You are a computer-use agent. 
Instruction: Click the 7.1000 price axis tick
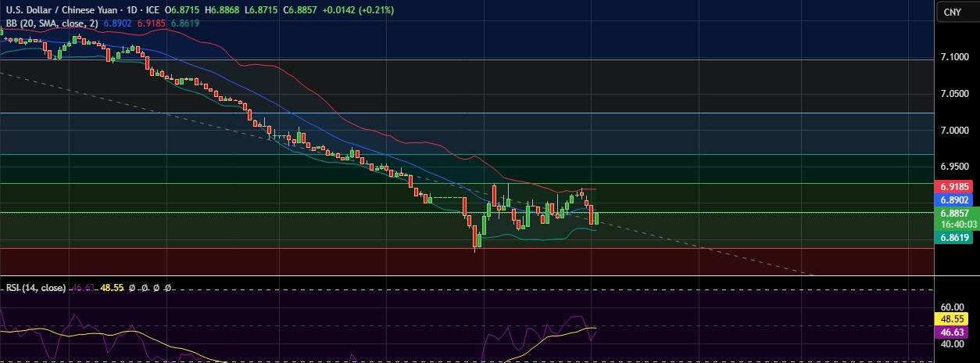[x=954, y=58]
